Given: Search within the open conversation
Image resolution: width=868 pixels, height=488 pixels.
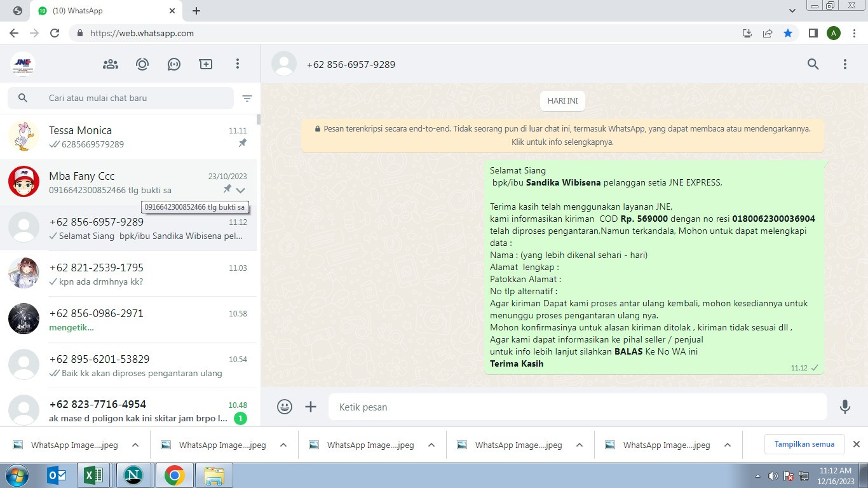Looking at the screenshot, I should pyautogui.click(x=813, y=64).
